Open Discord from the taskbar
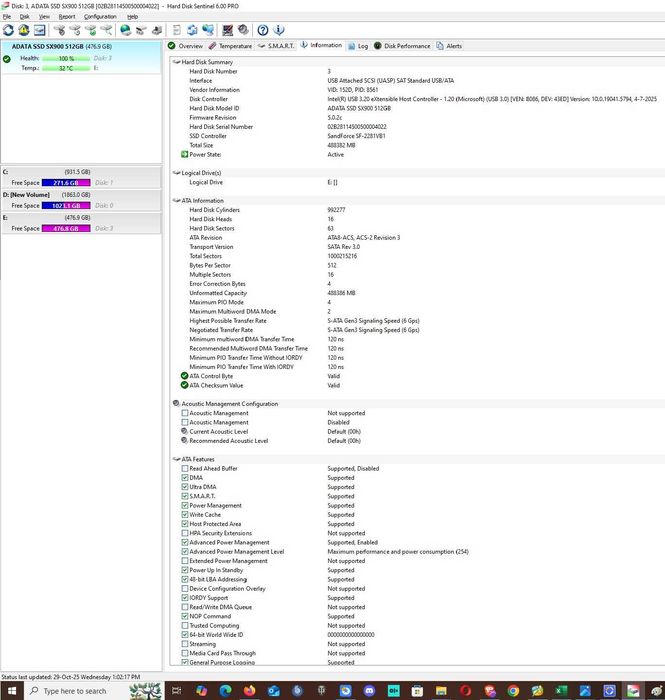This screenshot has height=700, width=665. point(369,691)
